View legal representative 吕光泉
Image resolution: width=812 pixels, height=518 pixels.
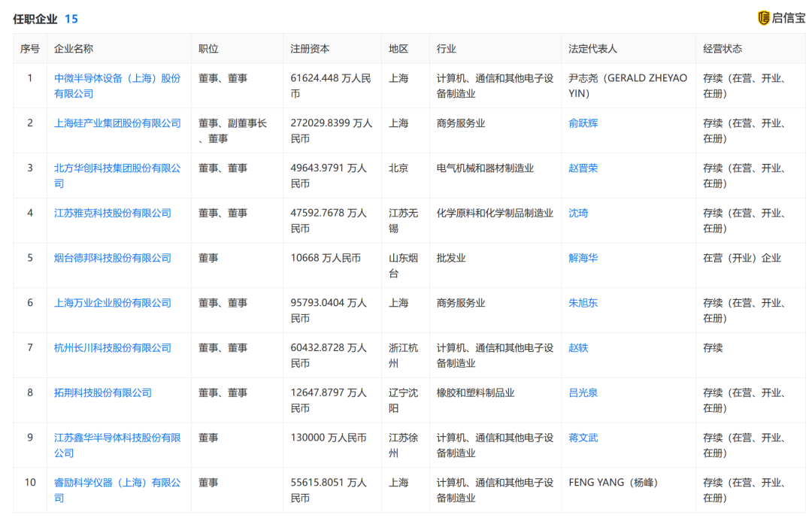583,392
